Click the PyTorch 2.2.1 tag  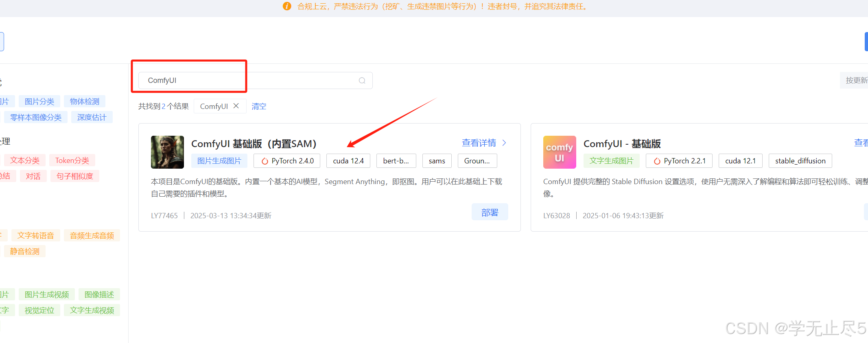coord(679,161)
